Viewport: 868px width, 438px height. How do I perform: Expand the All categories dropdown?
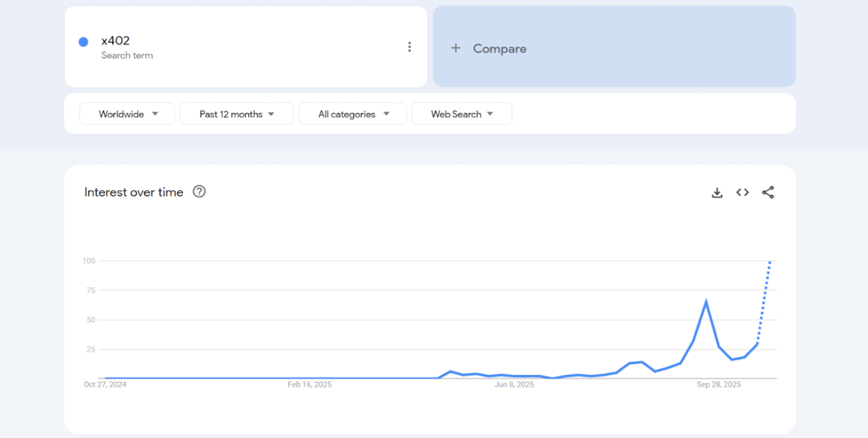(x=353, y=114)
